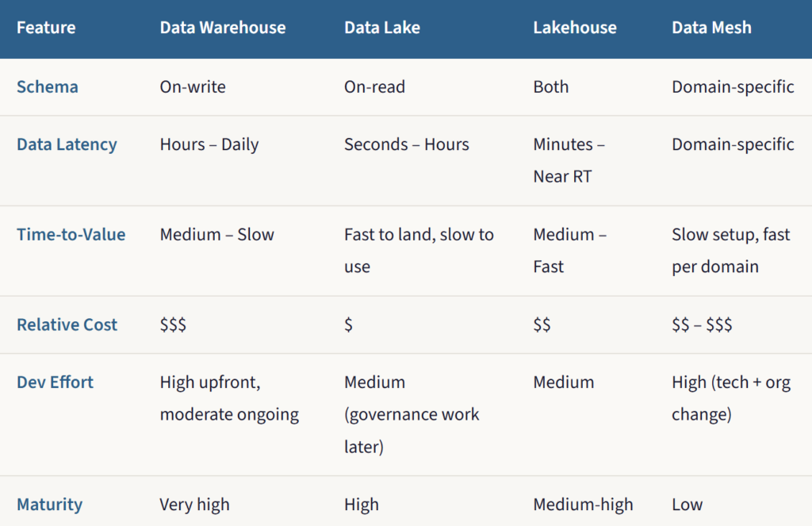Click the Data Mesh column header
Viewport: 812px width, 526px height.
(711, 28)
